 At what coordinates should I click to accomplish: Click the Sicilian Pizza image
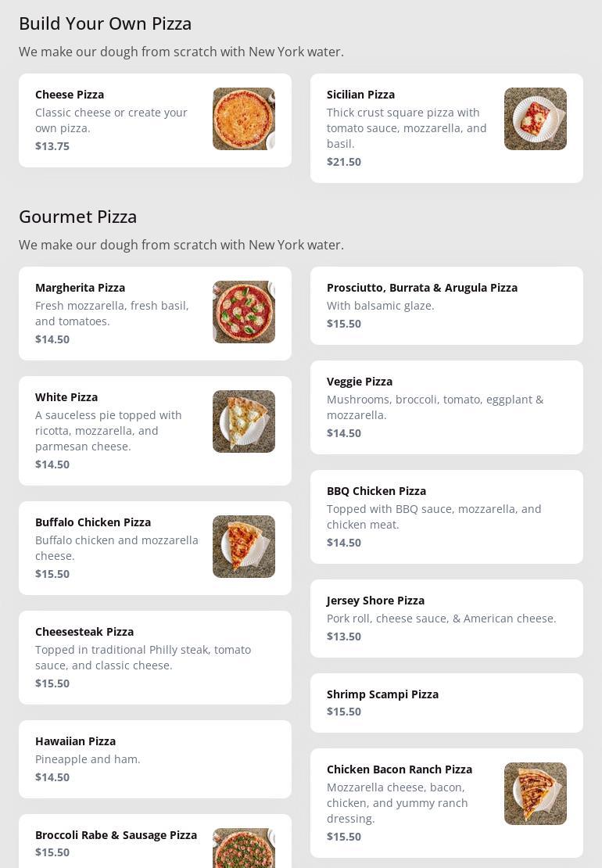[x=535, y=119]
